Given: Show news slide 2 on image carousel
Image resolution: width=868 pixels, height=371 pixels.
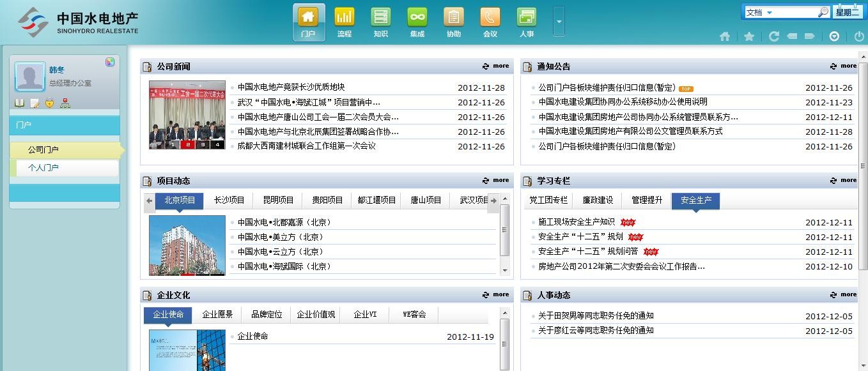Looking at the screenshot, I should tap(188, 145).
